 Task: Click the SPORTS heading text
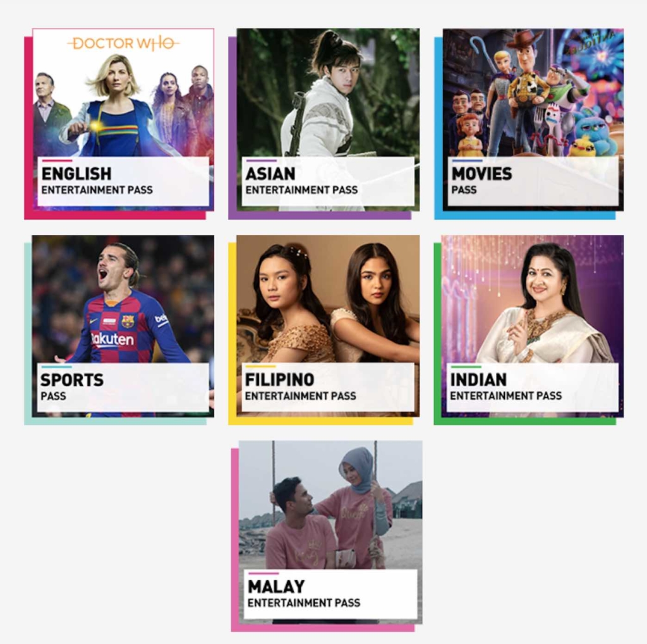72,379
